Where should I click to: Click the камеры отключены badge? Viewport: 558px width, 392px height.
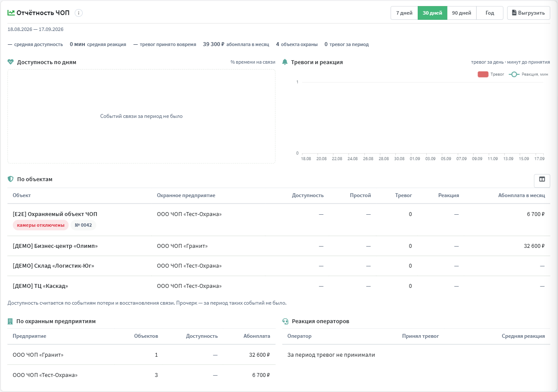41,225
